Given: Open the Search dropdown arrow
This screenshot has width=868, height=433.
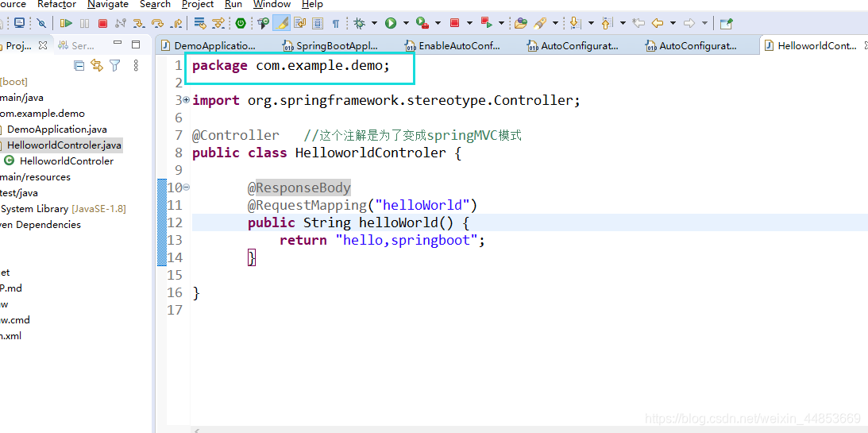Looking at the screenshot, I should tap(555, 23).
